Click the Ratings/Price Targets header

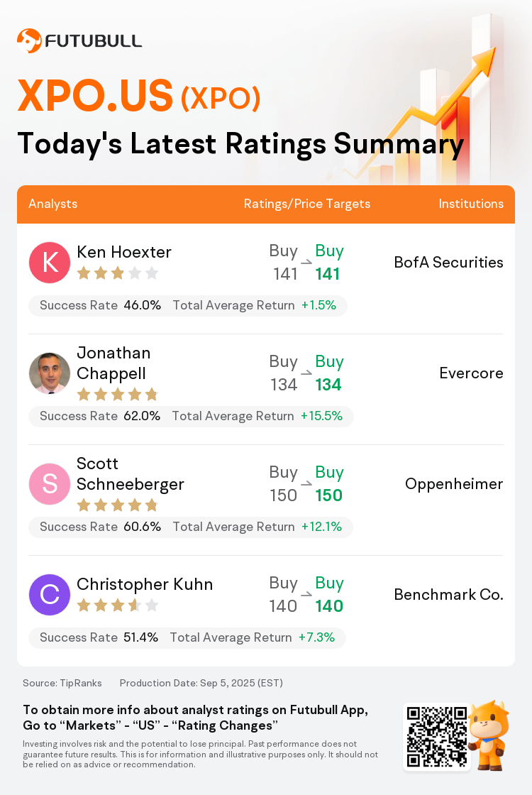[307, 204]
